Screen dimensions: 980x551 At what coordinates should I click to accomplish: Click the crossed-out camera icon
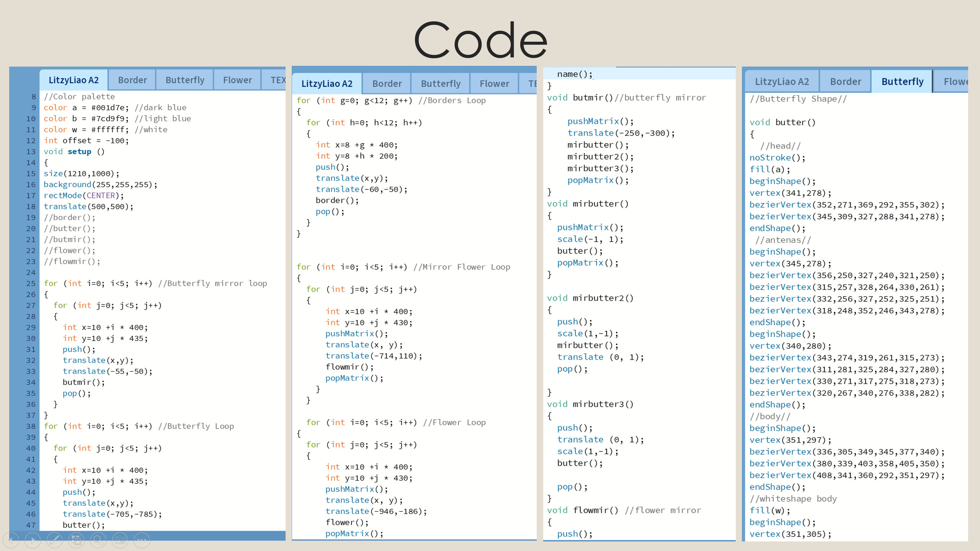tap(120, 540)
